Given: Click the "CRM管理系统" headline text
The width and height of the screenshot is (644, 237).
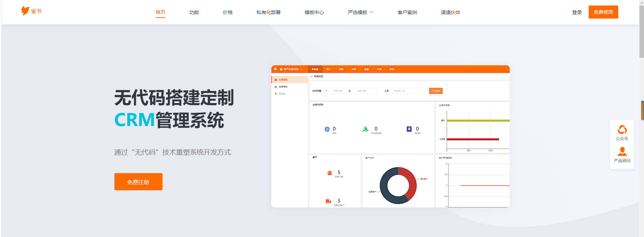Looking at the screenshot, I should (169, 120).
